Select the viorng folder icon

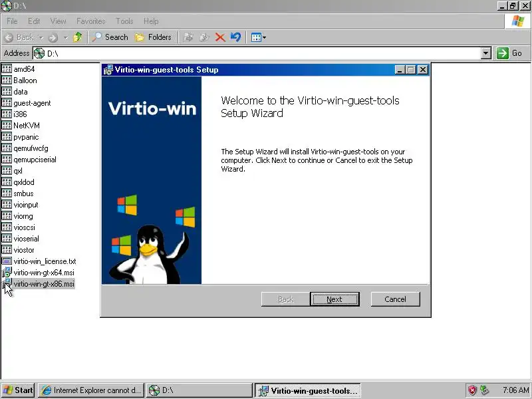[x=7, y=215]
